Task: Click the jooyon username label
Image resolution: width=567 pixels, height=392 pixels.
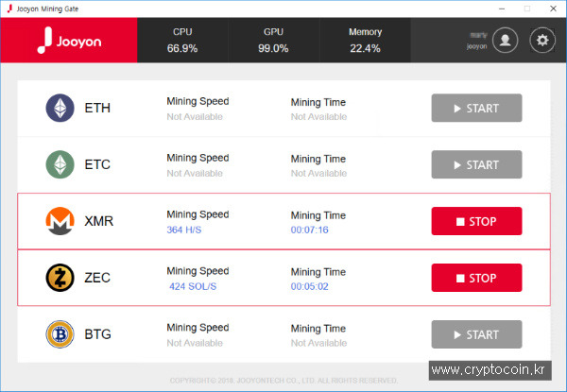Action: tap(476, 46)
